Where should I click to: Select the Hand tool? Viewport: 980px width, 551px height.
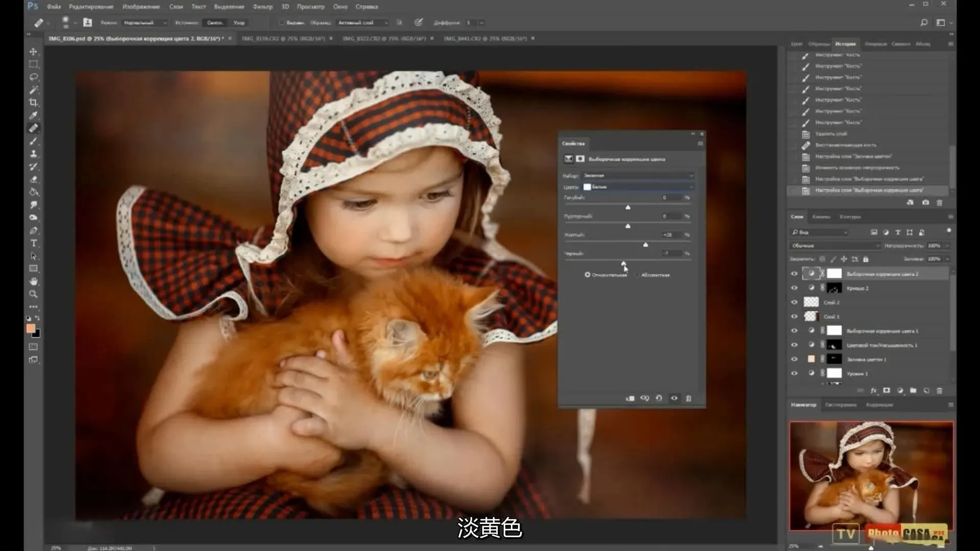click(x=34, y=282)
